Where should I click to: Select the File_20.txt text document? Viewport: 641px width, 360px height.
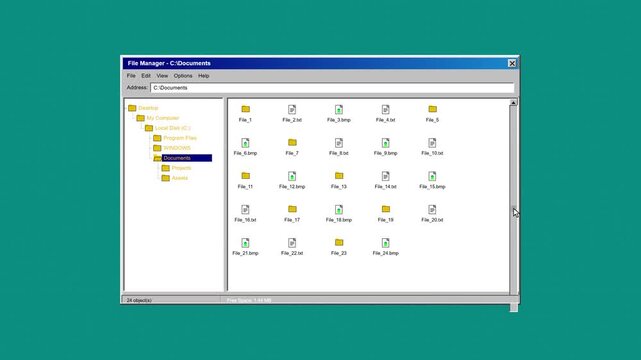(432, 210)
